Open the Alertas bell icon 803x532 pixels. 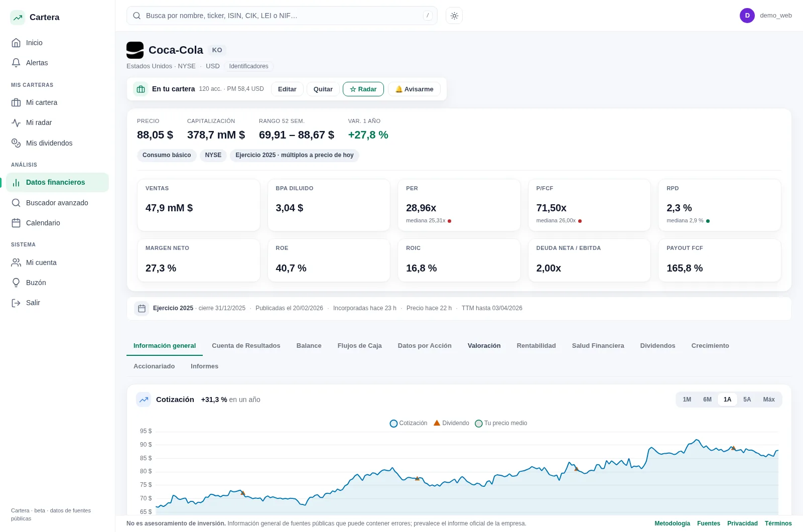16,63
